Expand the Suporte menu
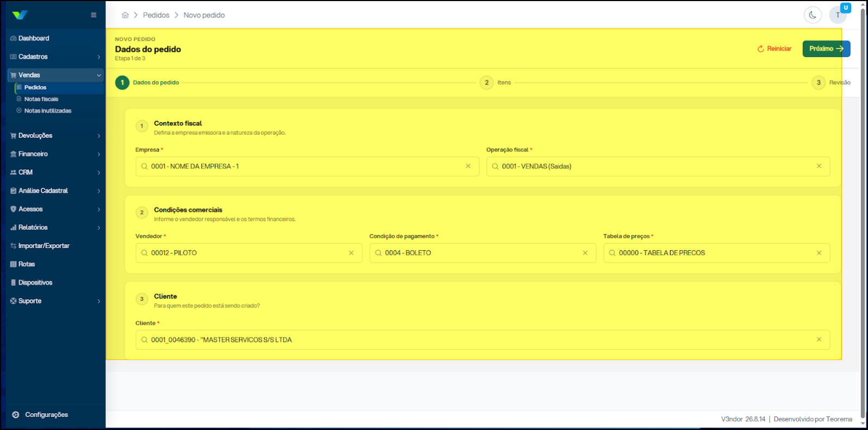 (55, 301)
